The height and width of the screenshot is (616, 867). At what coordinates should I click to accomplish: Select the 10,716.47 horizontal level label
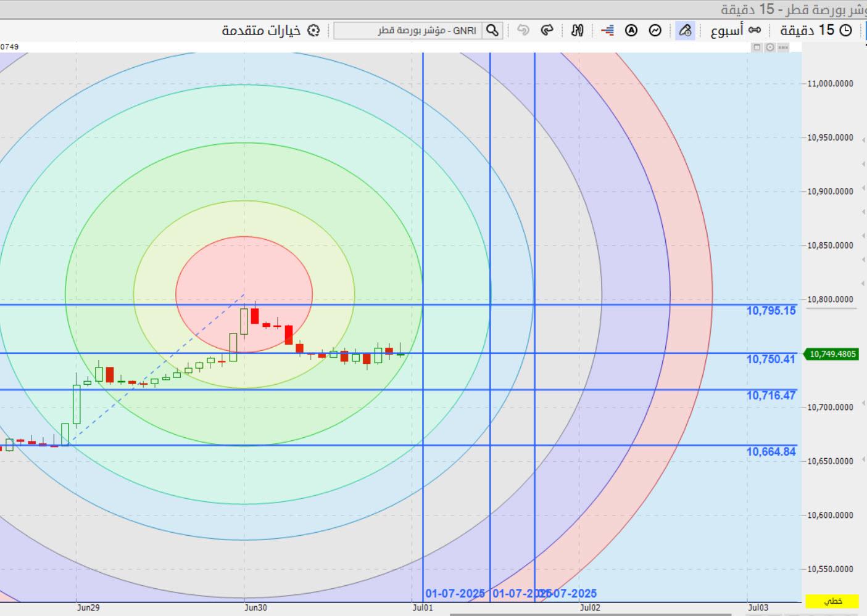click(x=771, y=395)
